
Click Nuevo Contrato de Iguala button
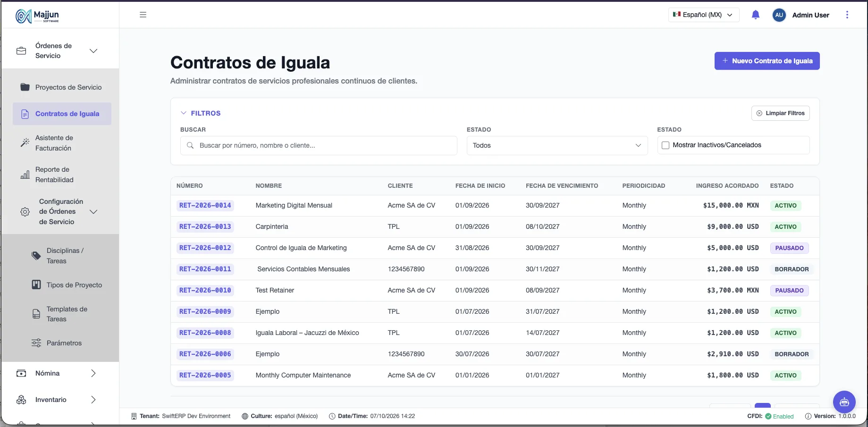tap(767, 61)
